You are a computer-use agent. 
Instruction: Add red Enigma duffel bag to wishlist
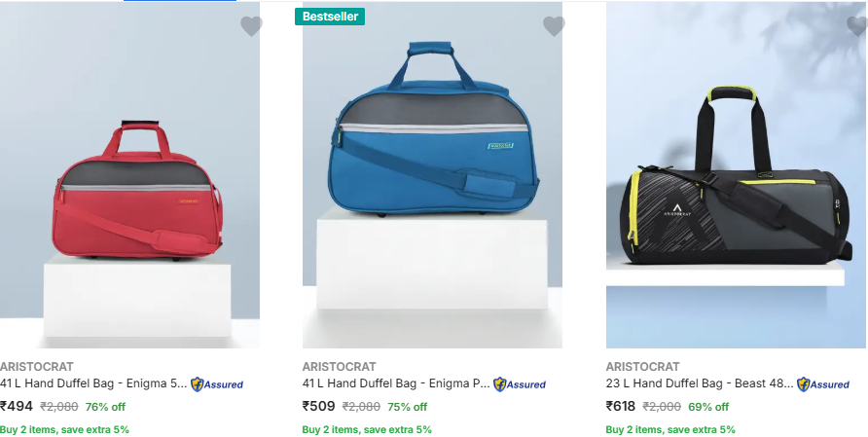[x=251, y=26]
